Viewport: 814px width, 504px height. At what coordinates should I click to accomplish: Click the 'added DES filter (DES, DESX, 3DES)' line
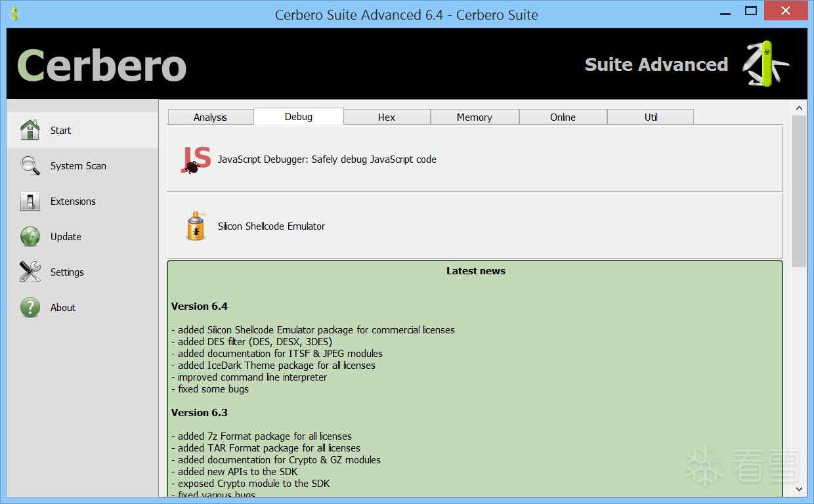[x=252, y=342]
